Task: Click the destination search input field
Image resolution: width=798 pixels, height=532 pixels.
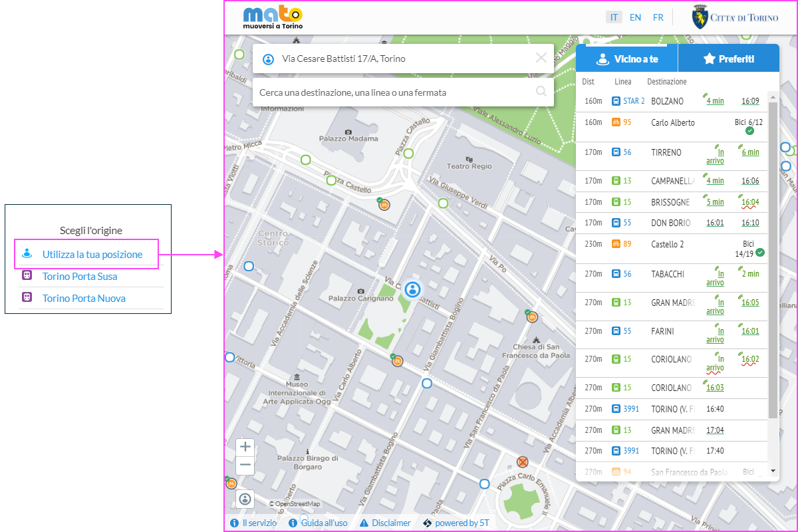Action: pos(392,92)
